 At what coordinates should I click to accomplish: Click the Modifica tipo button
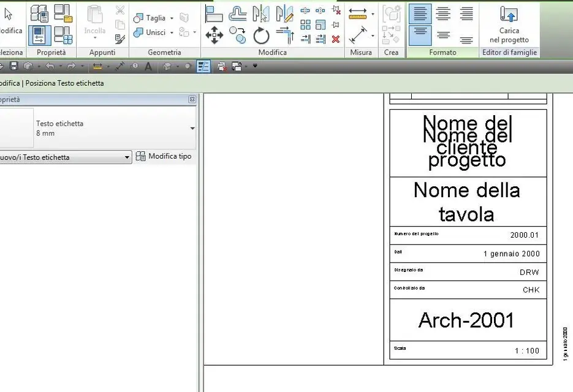pos(164,156)
